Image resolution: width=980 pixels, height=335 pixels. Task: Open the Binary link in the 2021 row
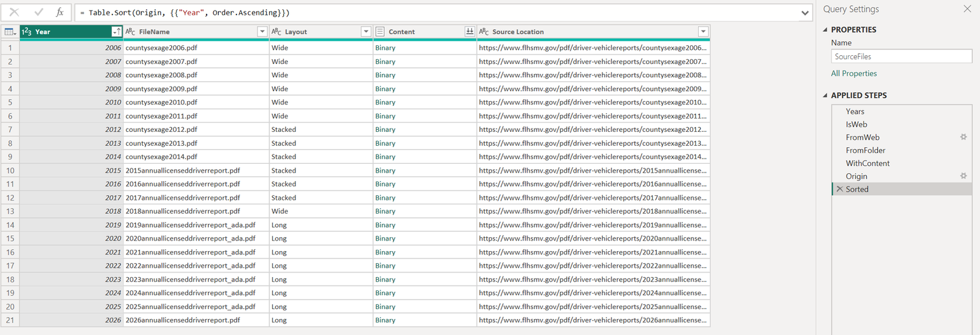point(385,252)
